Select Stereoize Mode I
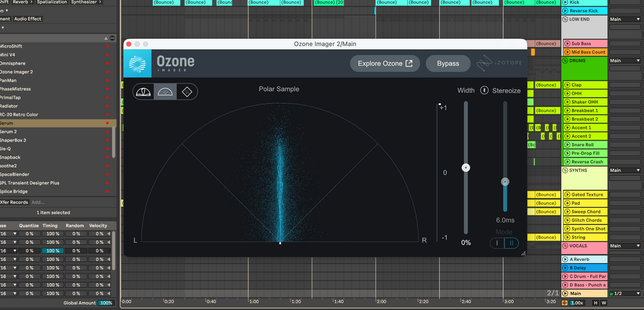 tap(497, 243)
